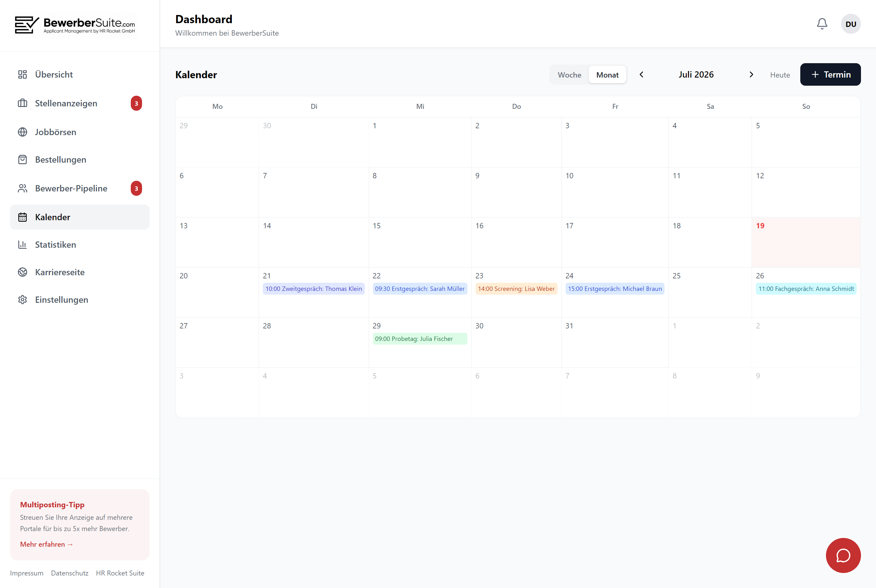Open Einstellungen in the sidebar

79,300
